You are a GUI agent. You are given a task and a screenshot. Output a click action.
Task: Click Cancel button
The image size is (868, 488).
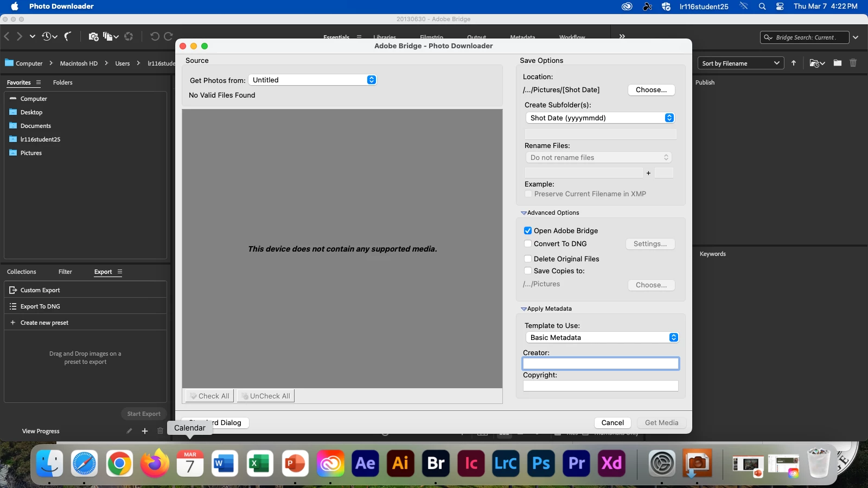[612, 423]
